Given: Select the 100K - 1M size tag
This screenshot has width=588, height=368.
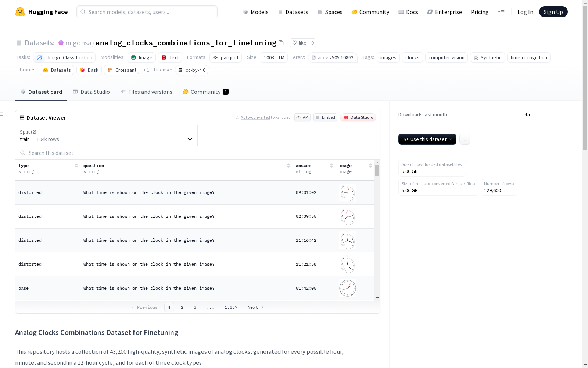Looking at the screenshot, I should (274, 57).
